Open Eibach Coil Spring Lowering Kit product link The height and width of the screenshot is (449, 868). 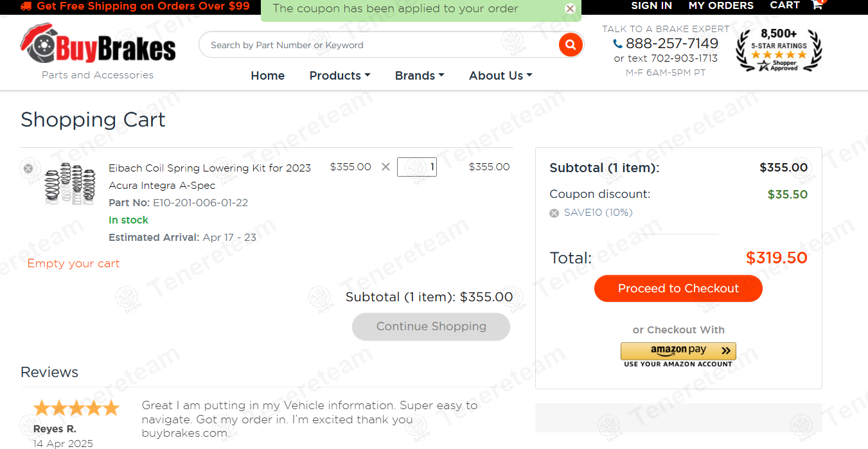[209, 177]
